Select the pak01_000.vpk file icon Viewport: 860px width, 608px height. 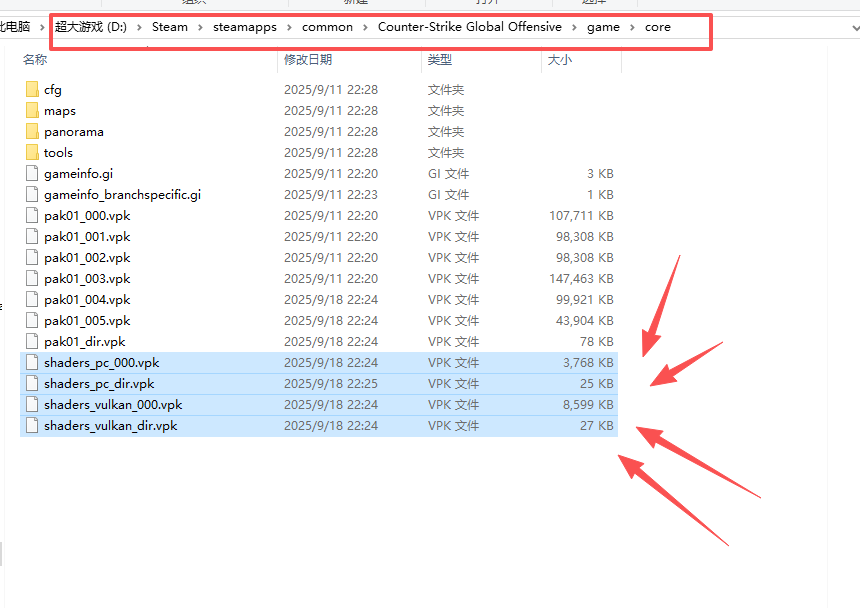(x=32, y=216)
